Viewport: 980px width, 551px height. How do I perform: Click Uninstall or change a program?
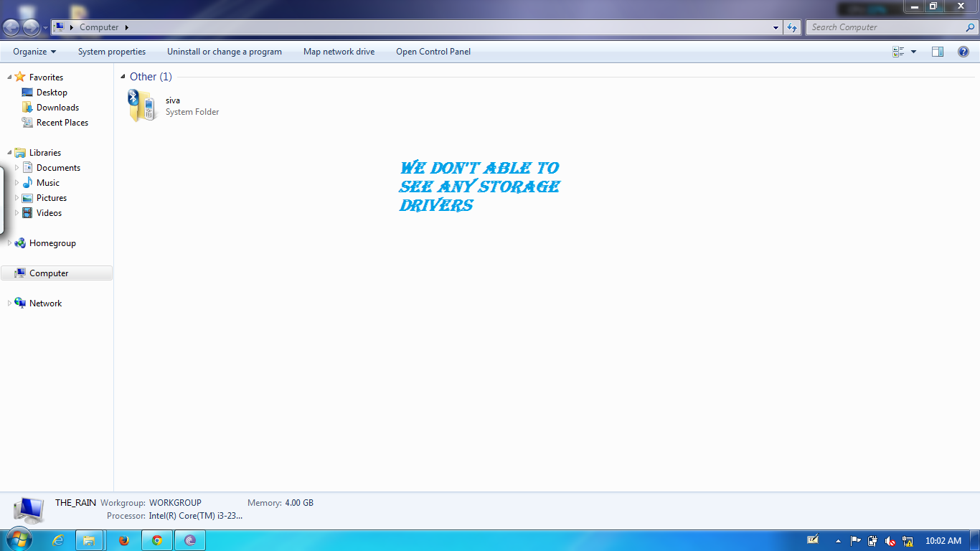[225, 52]
